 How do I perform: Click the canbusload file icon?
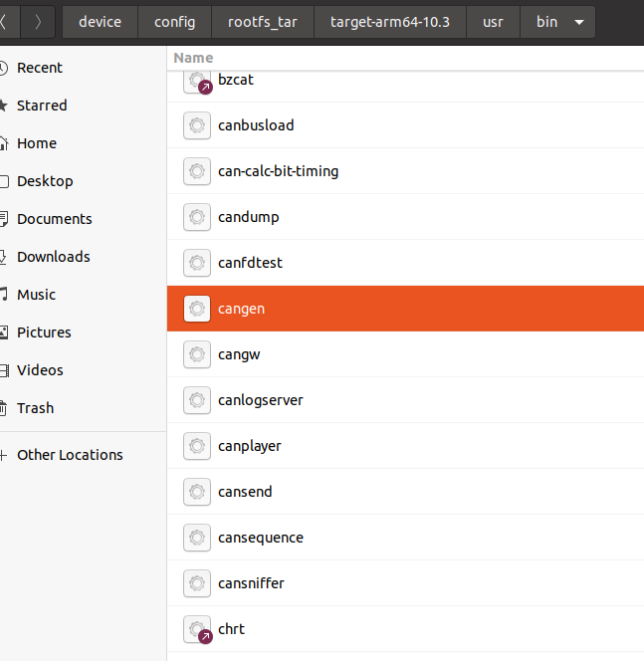(197, 125)
